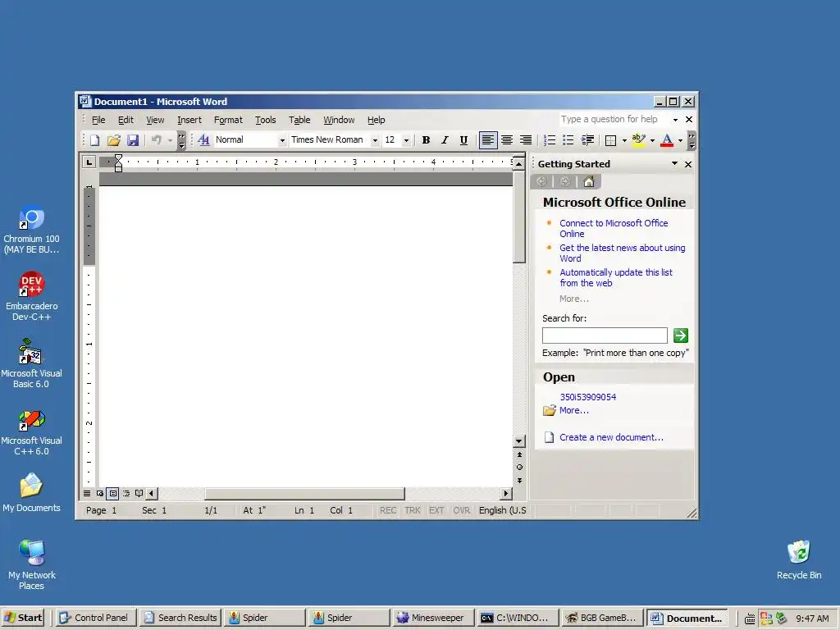This screenshot has width=840, height=630.
Task: Click the Search for text field
Action: 605,336
